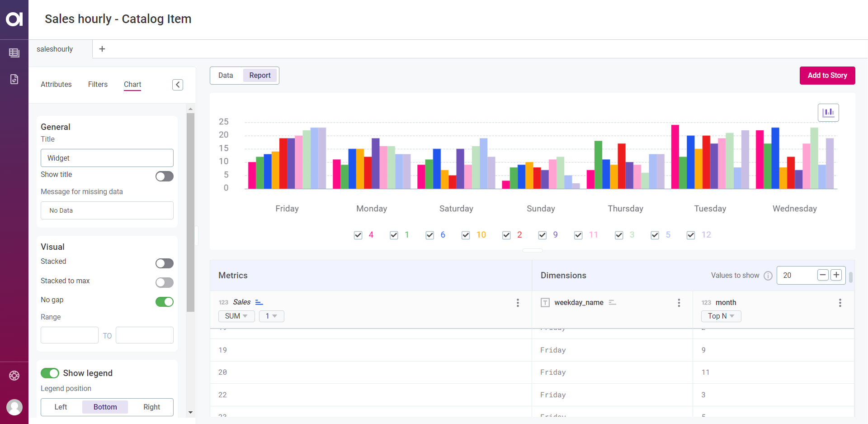Turn off the No gap toggle
Screen dimensions: 868x424
(x=164, y=302)
